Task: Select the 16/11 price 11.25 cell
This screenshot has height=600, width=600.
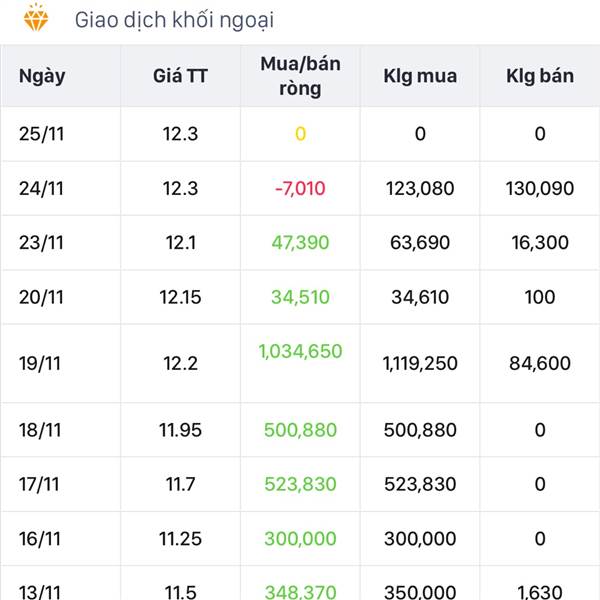Action: [180, 539]
